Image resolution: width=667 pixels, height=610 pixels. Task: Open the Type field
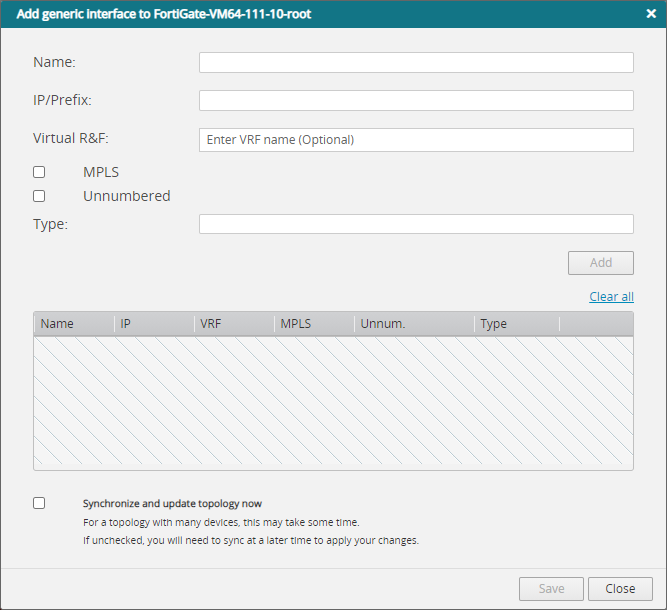pos(416,224)
